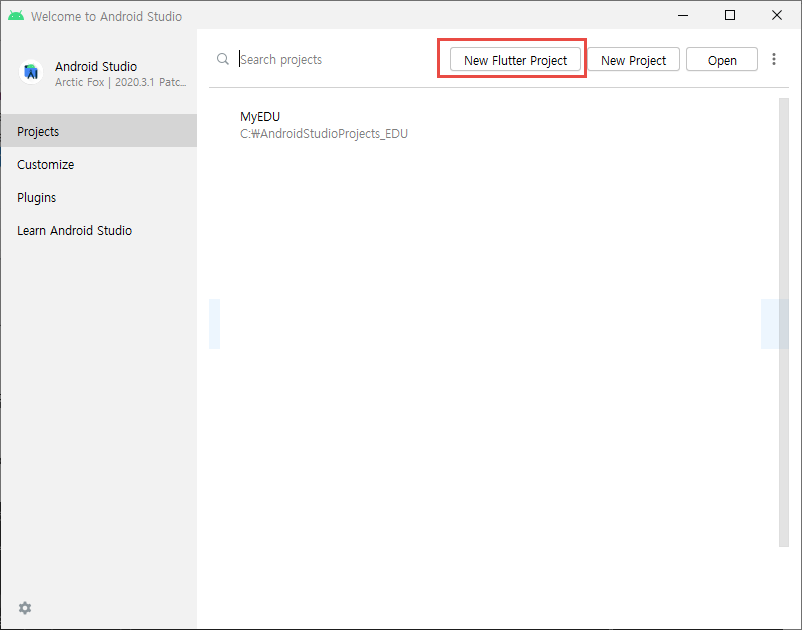802x630 pixels.
Task: Click the Android Studio logo icon
Action: click(31, 72)
